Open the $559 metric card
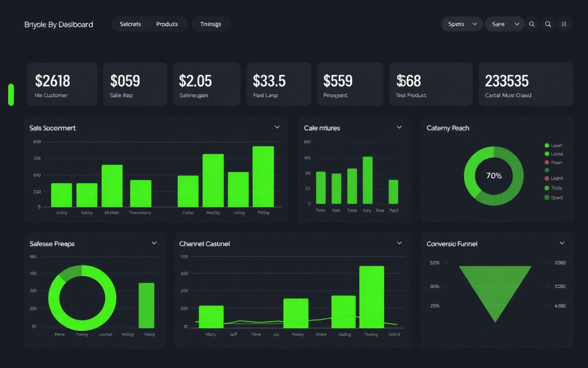The height and width of the screenshot is (368, 588). (351, 84)
